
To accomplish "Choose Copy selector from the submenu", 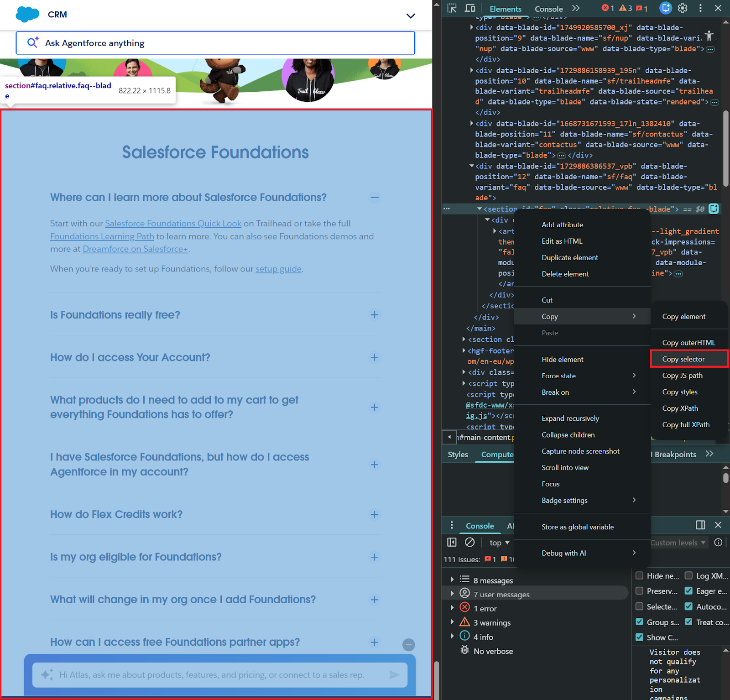I will pyautogui.click(x=683, y=359).
